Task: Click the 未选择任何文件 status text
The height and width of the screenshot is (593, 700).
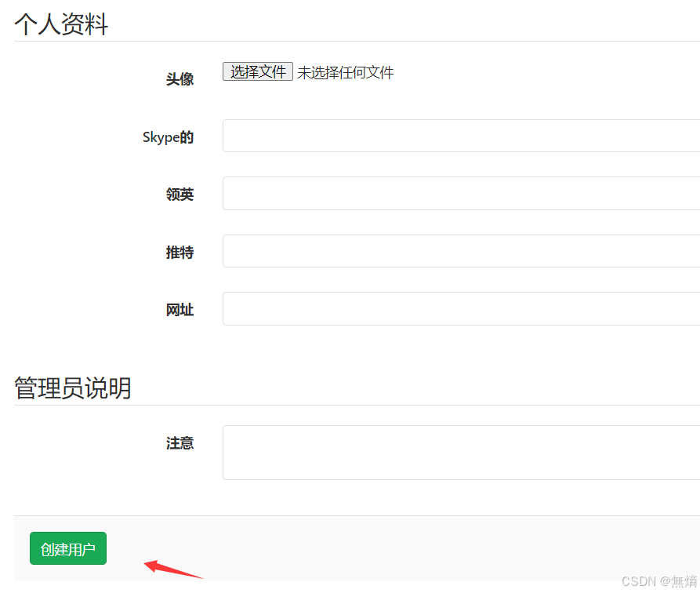Action: (x=346, y=72)
